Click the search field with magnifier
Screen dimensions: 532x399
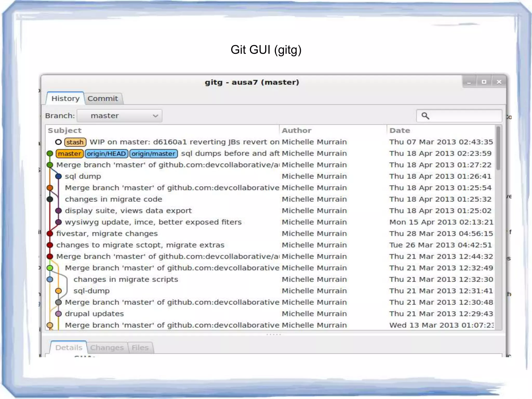[459, 116]
